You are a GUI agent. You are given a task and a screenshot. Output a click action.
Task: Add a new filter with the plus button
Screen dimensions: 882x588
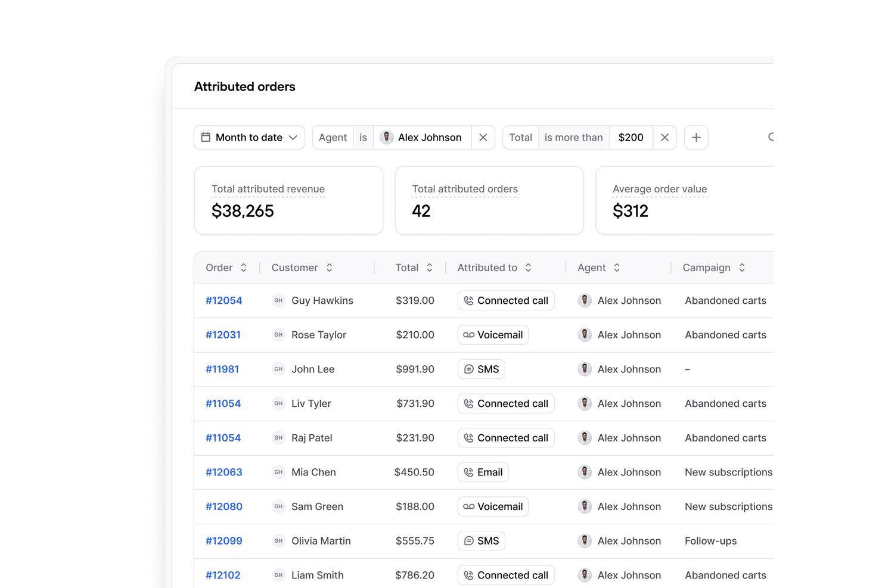[696, 138]
